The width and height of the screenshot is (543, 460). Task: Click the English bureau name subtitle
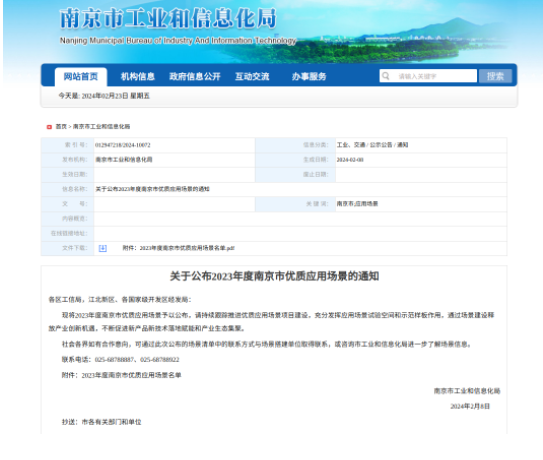click(178, 41)
